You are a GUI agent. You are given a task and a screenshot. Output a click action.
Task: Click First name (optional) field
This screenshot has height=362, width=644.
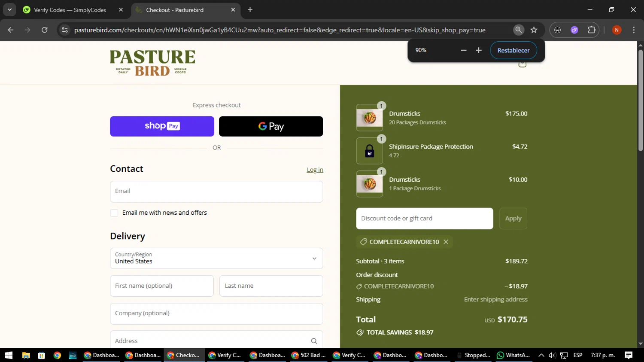click(162, 286)
